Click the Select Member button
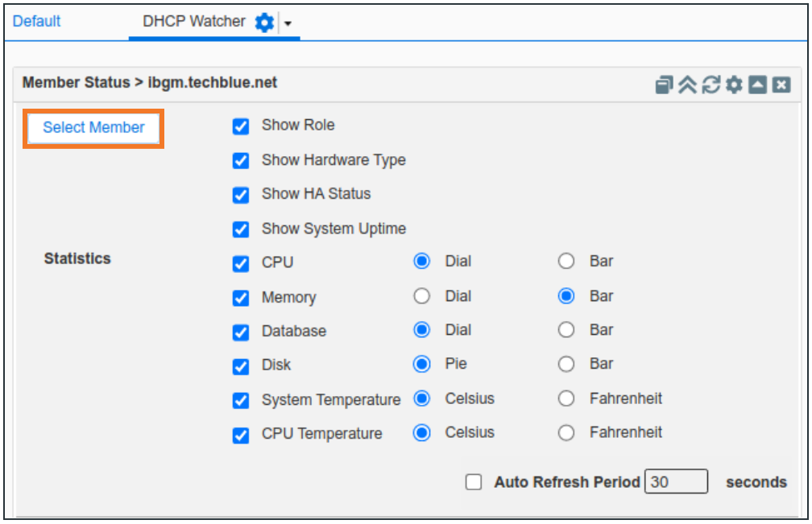Viewport: 812px width, 524px height. point(93,128)
